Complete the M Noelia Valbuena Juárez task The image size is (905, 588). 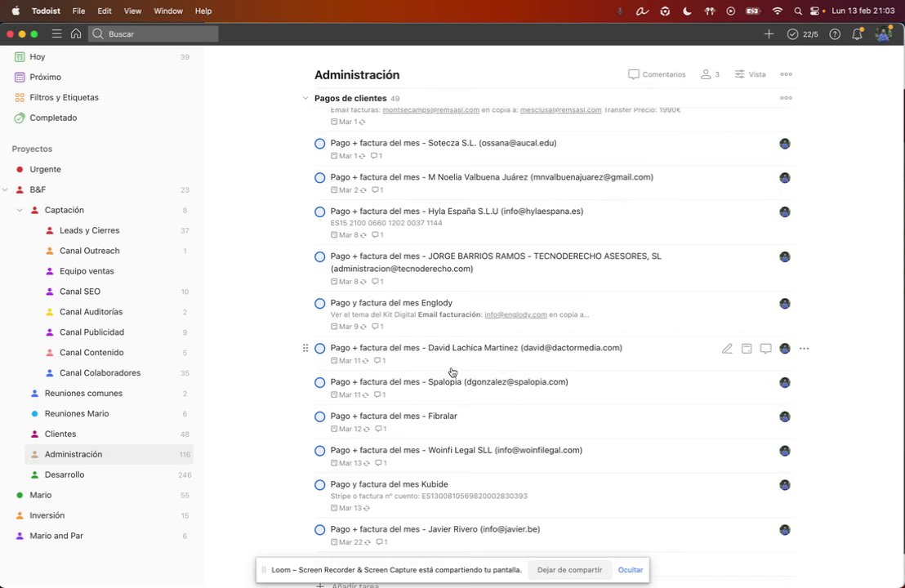319,178
